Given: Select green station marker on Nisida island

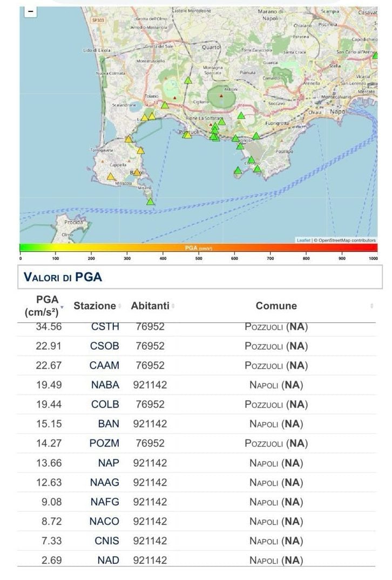Looking at the screenshot, I should click(x=238, y=170).
